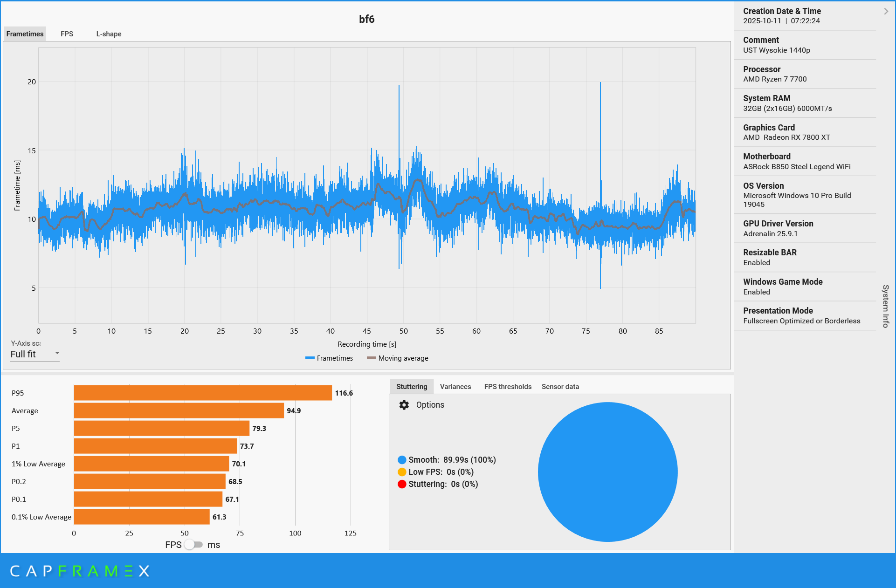Viewport: 896px width, 588px height.
Task: Click the vertical System Info label
Action: [x=885, y=306]
